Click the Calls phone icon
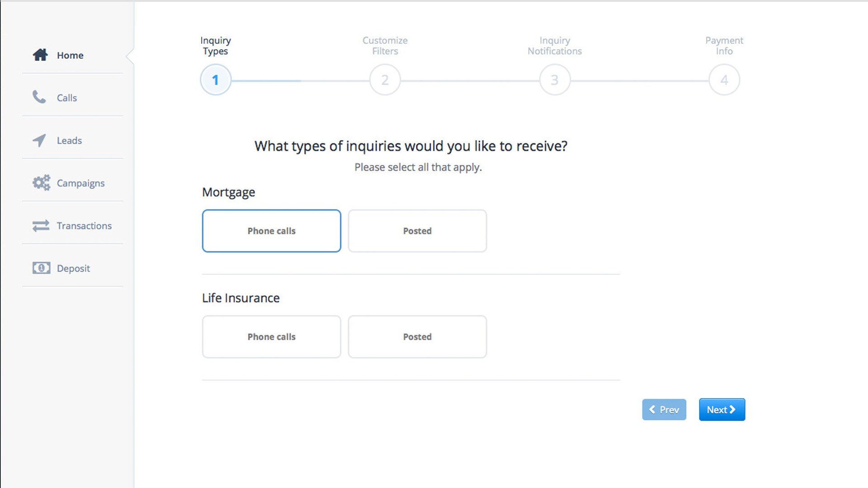This screenshot has height=488, width=868. pyautogui.click(x=39, y=97)
